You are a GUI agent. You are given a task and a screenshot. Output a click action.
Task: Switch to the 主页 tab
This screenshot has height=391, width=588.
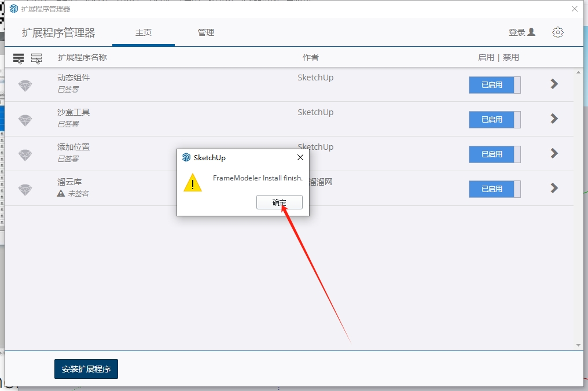144,32
